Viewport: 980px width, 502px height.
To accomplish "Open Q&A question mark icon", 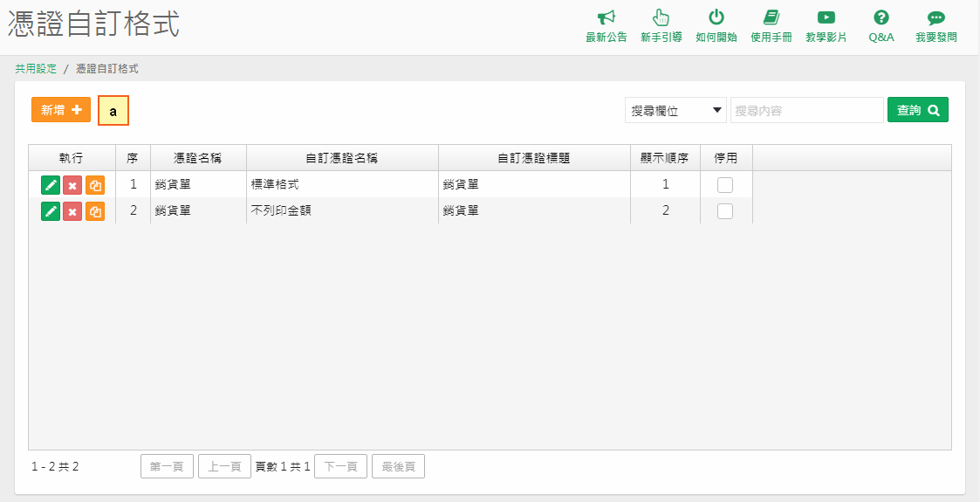I will (x=881, y=17).
